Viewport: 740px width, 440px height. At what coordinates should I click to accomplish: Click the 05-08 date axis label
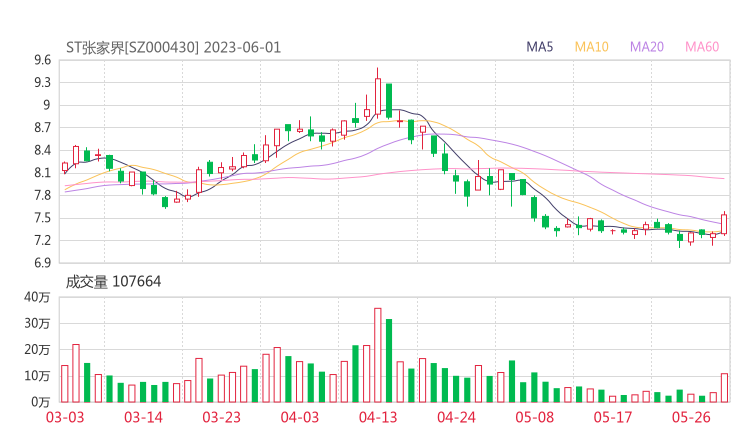[x=534, y=417]
